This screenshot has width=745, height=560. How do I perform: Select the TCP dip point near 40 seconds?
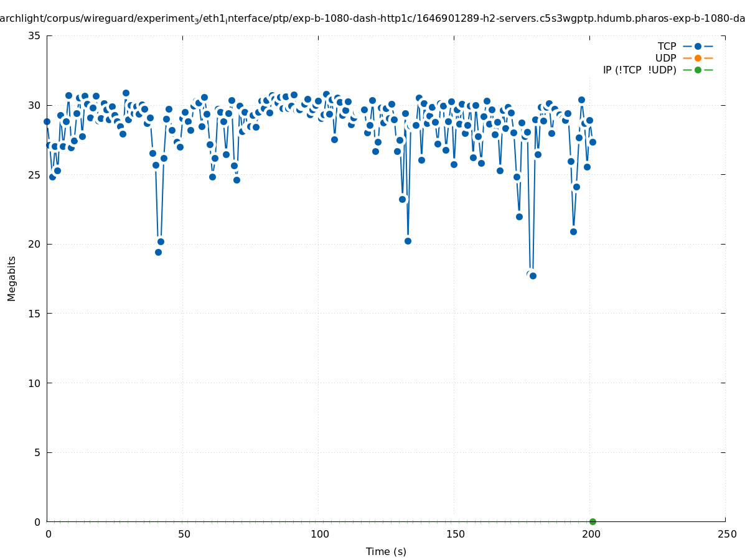point(158,252)
